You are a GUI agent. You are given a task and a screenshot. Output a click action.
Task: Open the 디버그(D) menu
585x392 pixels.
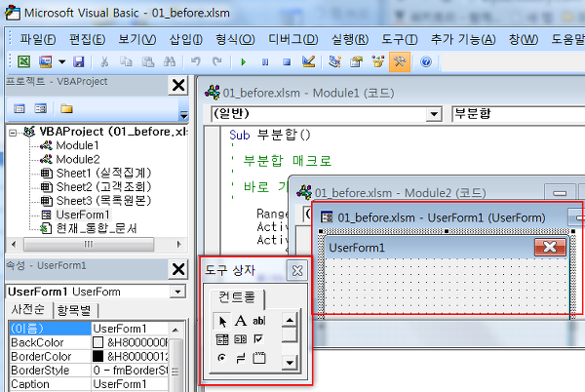click(x=293, y=39)
